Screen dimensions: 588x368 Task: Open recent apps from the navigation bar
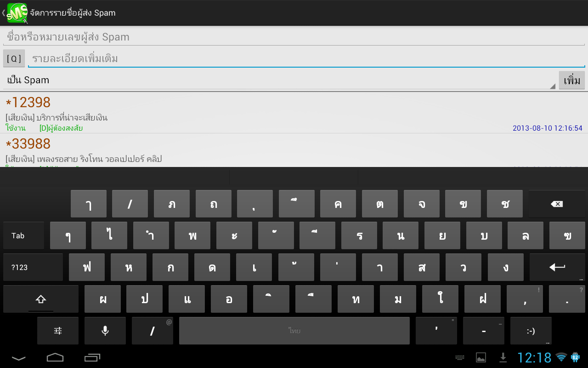(92, 357)
